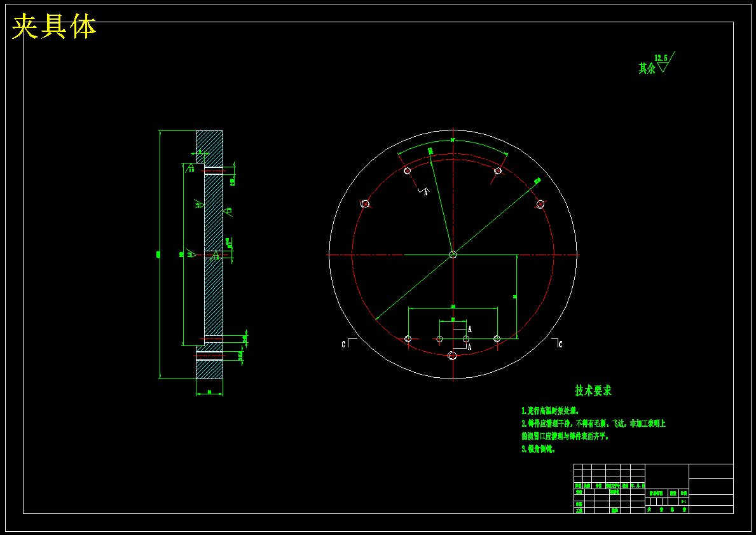
Task: Select requirement line 1.进行高温时效处理
Action: 549,411
